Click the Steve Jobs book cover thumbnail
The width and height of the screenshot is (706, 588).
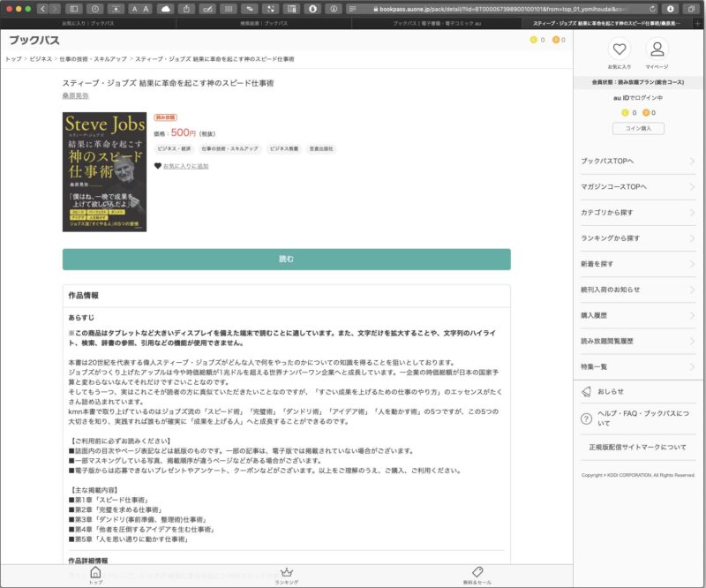[104, 172]
